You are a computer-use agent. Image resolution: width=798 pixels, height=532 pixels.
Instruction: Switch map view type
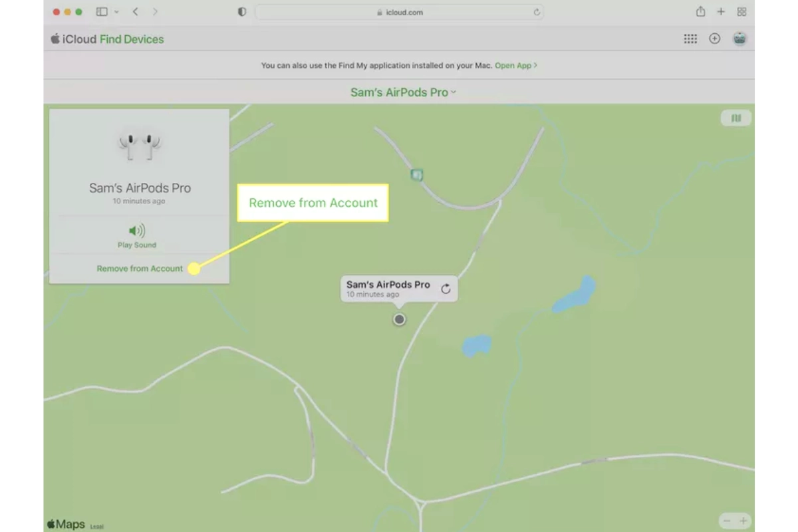(x=735, y=118)
